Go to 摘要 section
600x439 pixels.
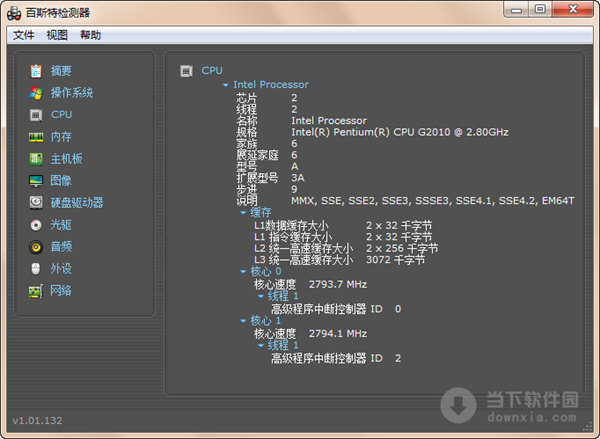coord(61,71)
